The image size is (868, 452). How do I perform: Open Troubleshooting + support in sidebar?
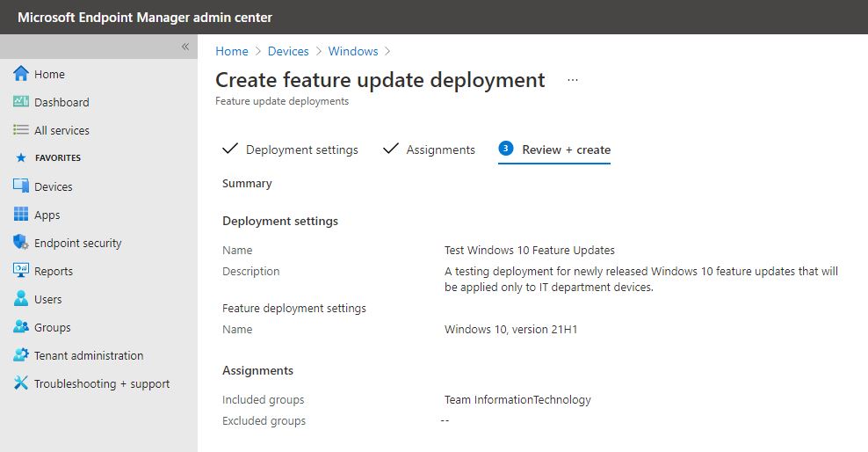coord(102,384)
